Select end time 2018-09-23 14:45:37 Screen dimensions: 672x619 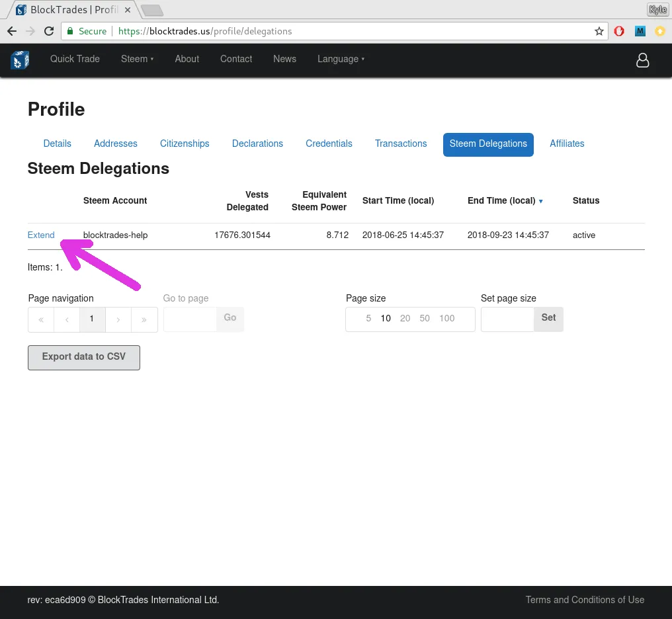pyautogui.click(x=508, y=235)
